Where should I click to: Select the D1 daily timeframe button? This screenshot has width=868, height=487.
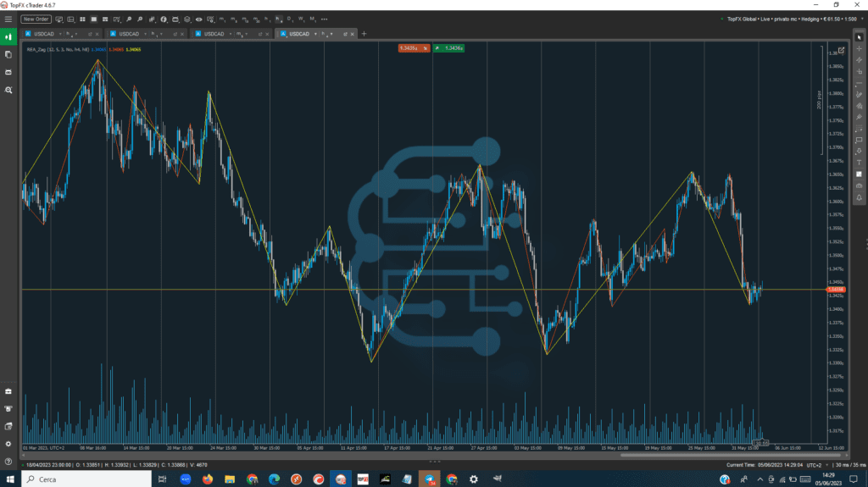[290, 19]
